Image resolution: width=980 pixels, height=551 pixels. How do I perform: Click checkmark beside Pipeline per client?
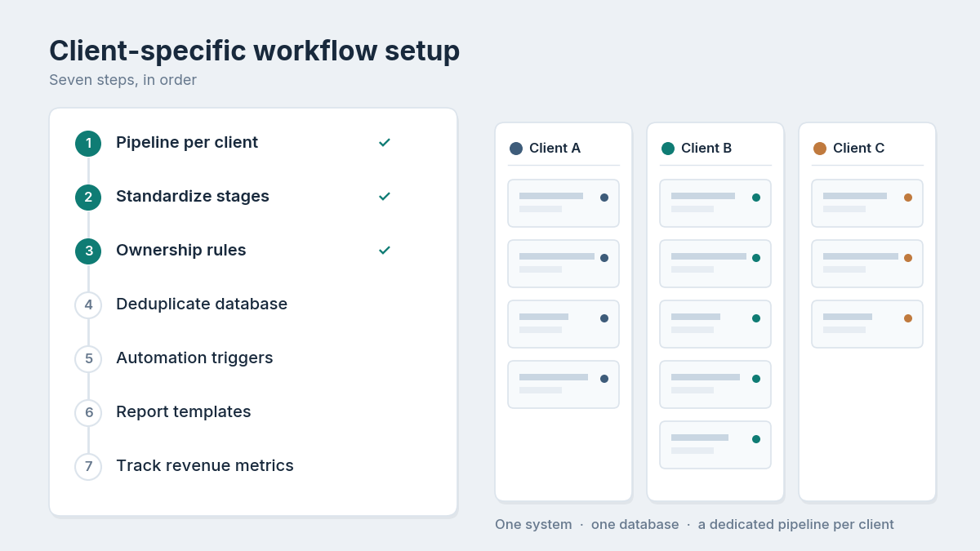click(x=385, y=142)
